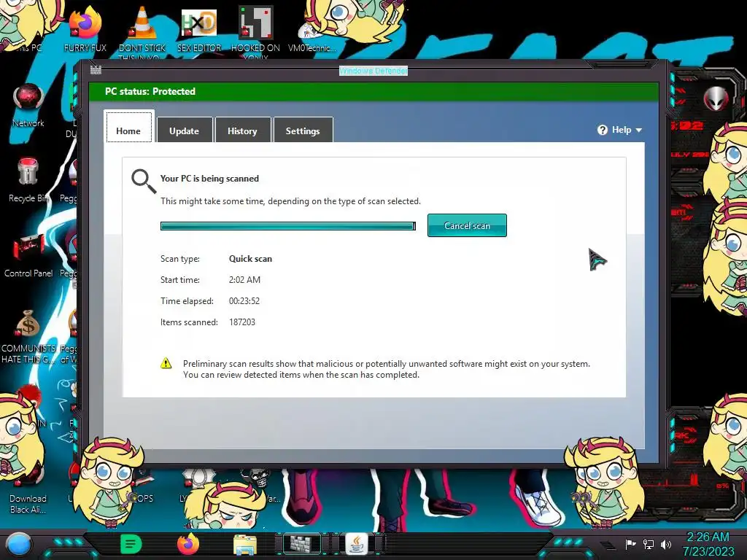The width and height of the screenshot is (747, 560).
Task: Click the preliminary scan results warning text
Action: pos(387,369)
